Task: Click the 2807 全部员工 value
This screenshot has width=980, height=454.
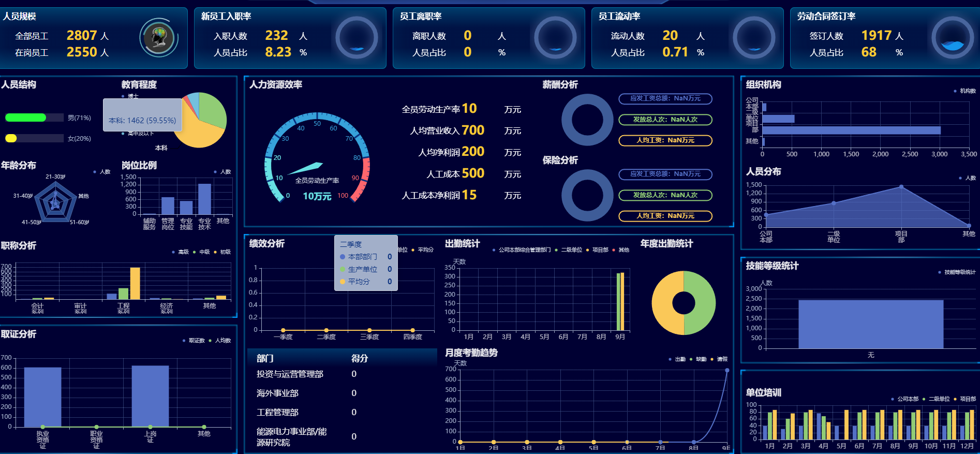Action: click(x=82, y=35)
